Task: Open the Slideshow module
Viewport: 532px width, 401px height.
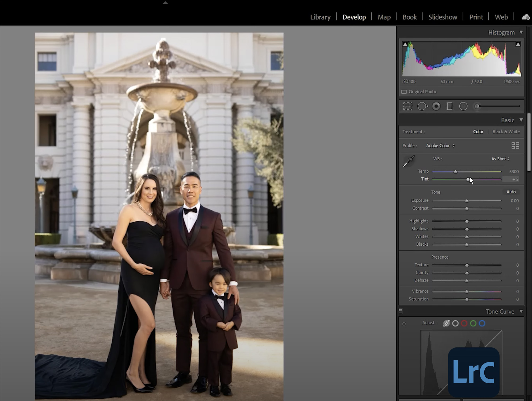Action: pos(443,17)
